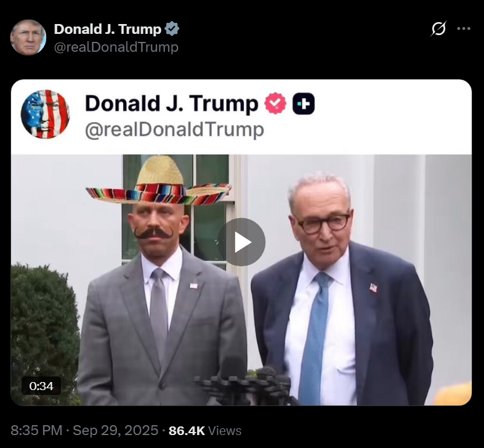This screenshot has height=448, width=484.
Task: Click the flag-themed avatar inside the video
Action: [x=45, y=114]
